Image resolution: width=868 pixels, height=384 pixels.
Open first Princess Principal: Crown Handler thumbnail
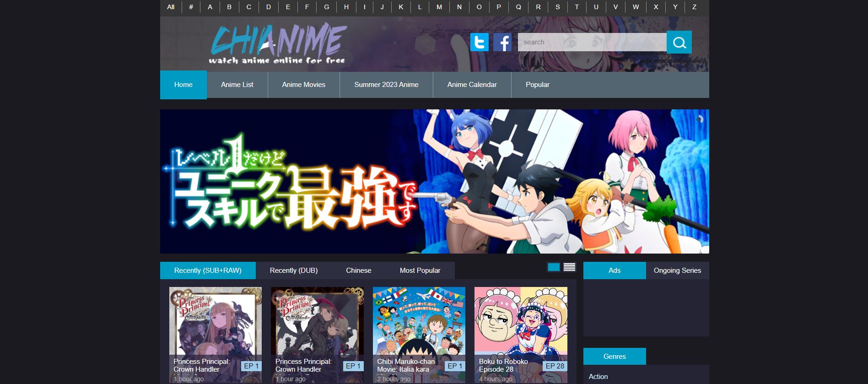[x=216, y=335]
